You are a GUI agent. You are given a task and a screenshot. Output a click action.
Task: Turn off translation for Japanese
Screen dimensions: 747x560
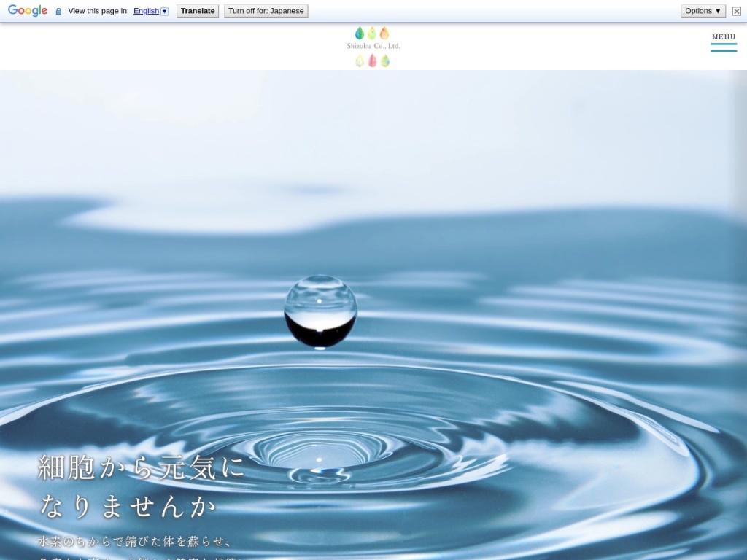point(266,11)
